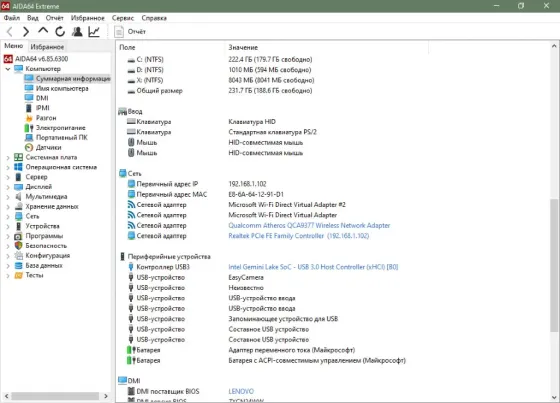Click the sidebar scroll right arrow
Image resolution: width=560 pixels, height=403 pixels.
106,396
